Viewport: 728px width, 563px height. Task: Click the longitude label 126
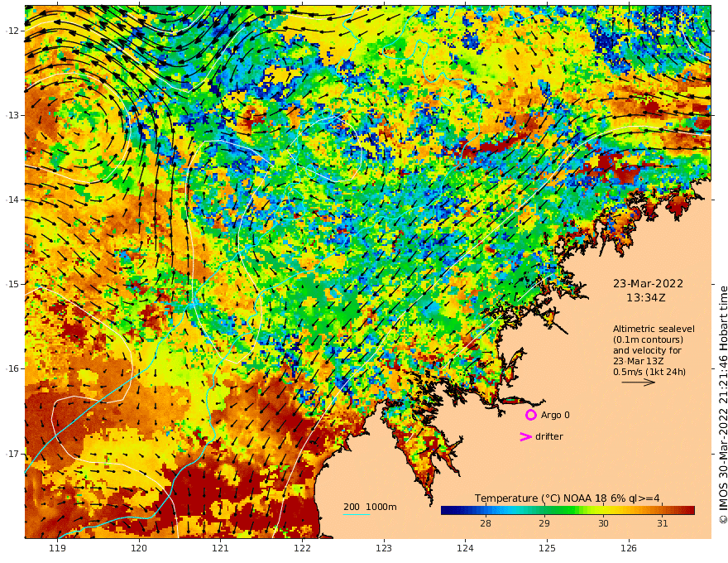pos(629,548)
